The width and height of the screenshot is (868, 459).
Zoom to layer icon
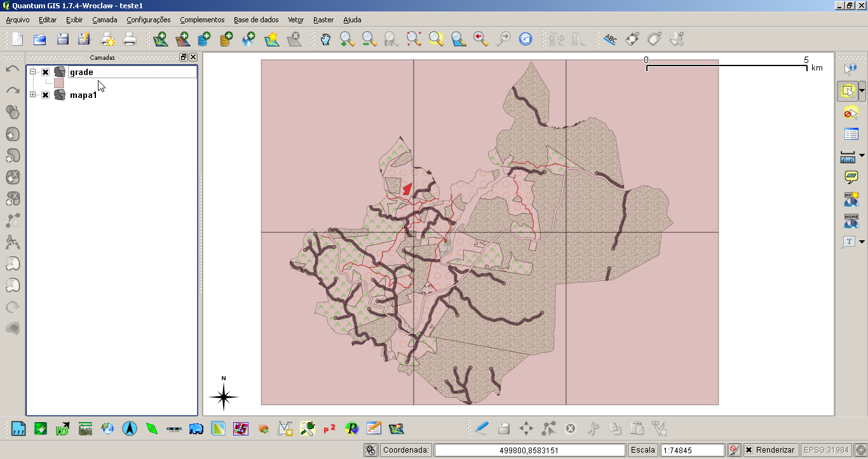click(x=458, y=39)
